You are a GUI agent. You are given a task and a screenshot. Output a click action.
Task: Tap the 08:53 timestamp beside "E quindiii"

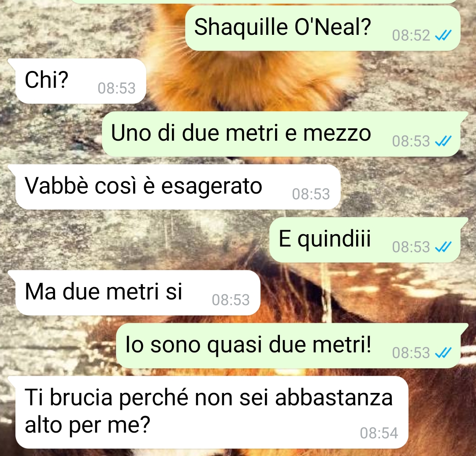click(x=411, y=247)
